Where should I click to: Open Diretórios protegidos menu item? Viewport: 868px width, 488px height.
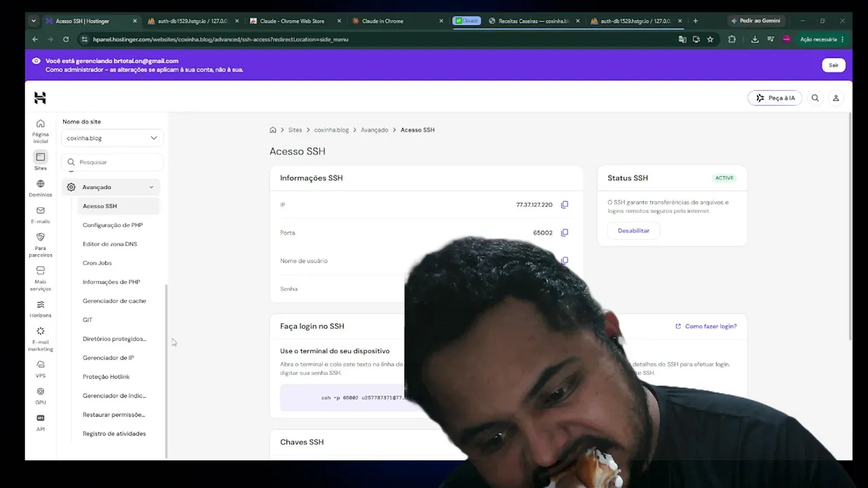(115, 339)
